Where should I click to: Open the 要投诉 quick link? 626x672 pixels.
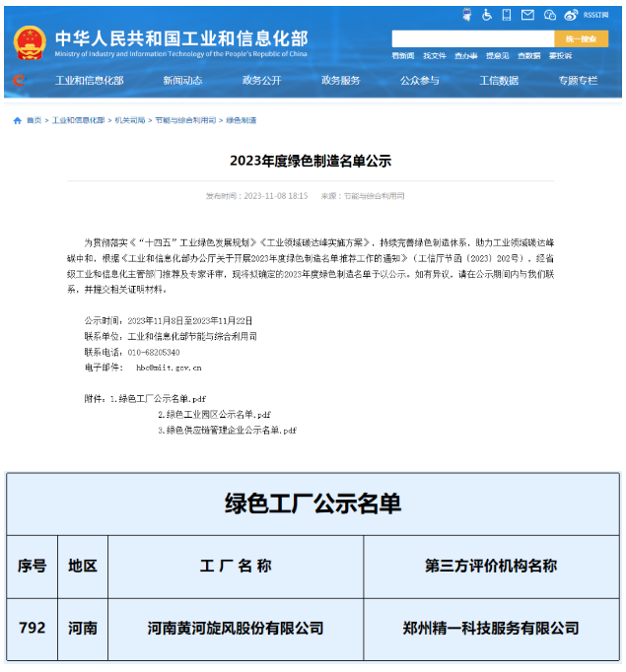click(x=560, y=56)
